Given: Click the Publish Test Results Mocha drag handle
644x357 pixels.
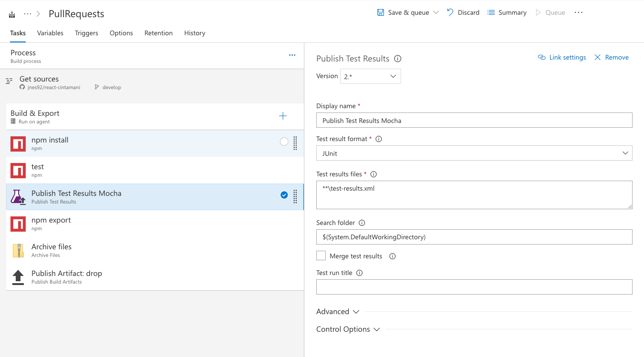Looking at the screenshot, I should coord(295,196).
